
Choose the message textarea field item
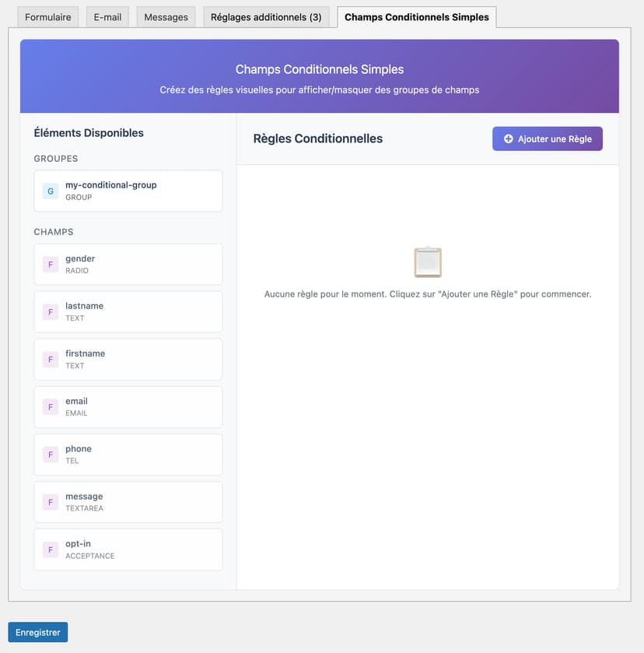(128, 502)
